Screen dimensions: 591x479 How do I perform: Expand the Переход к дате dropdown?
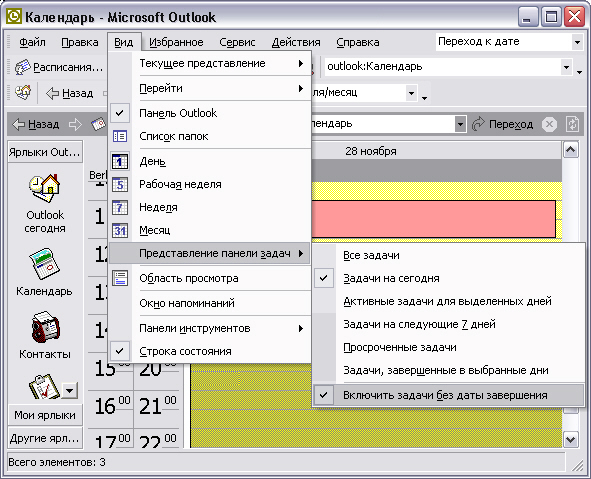(x=577, y=42)
